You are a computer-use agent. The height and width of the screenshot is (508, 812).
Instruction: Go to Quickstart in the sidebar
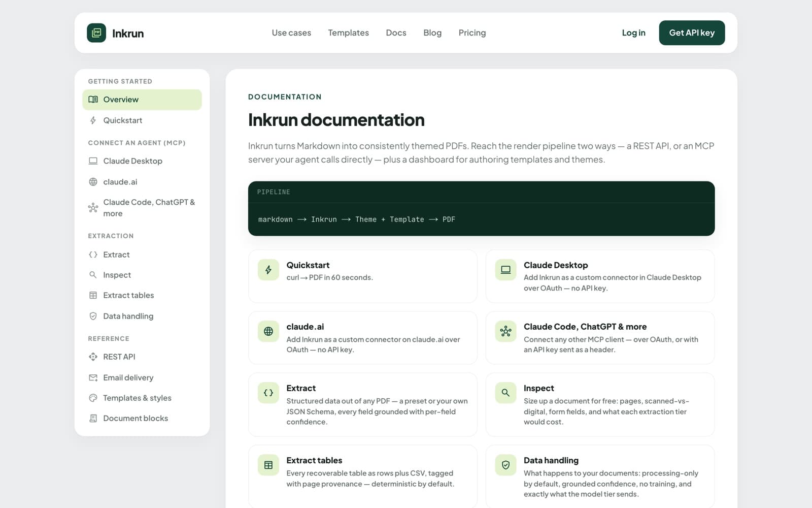(x=142, y=120)
